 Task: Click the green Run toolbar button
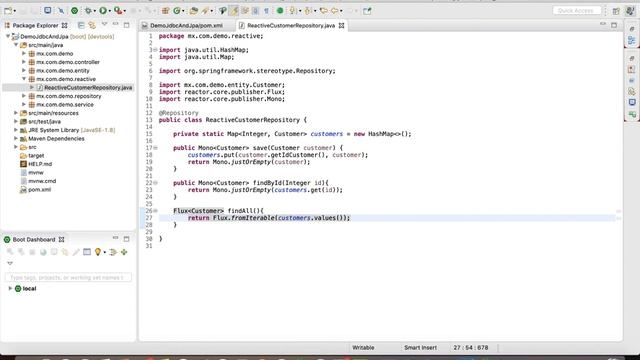coord(103,11)
